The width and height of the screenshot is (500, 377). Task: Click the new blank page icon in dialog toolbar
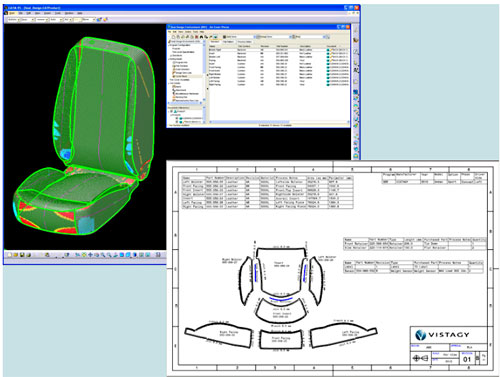click(x=173, y=37)
